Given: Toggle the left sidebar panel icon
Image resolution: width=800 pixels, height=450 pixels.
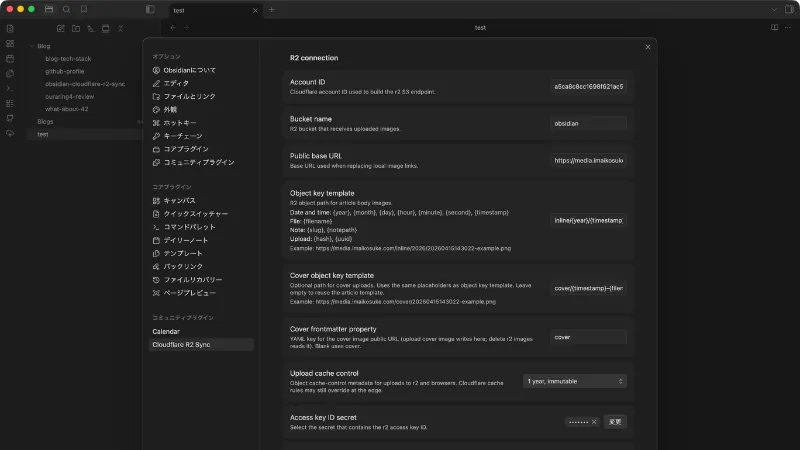Looking at the screenshot, I should pyautogui.click(x=150, y=9).
